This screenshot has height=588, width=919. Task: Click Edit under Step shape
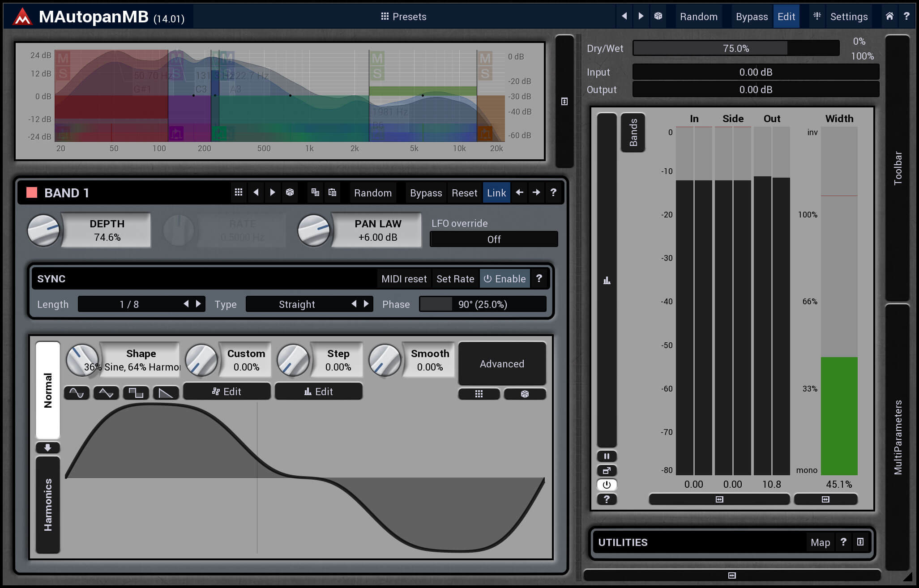coord(318,392)
